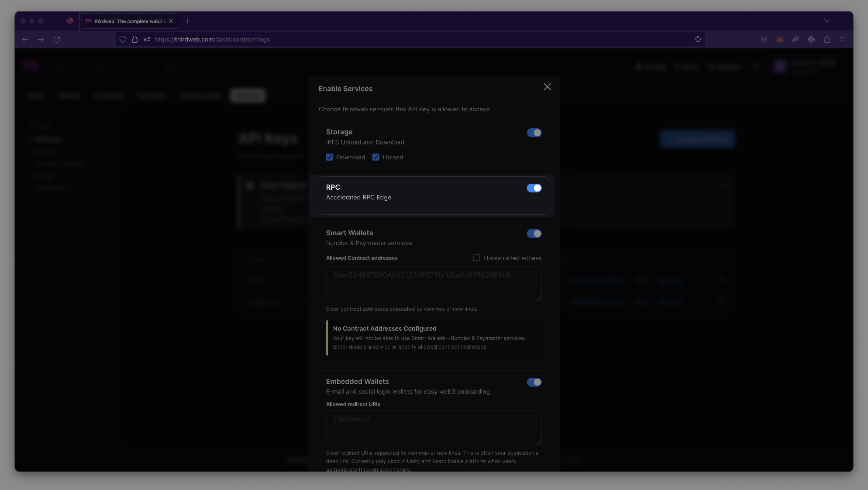The width and height of the screenshot is (868, 490).
Task: Save the page to Pocket
Action: [x=764, y=39]
